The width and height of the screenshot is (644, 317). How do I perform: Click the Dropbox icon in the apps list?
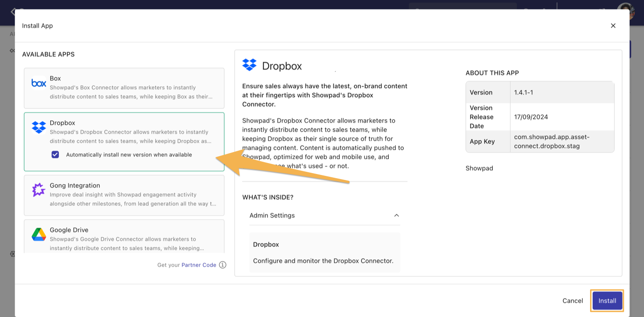pos(38,128)
